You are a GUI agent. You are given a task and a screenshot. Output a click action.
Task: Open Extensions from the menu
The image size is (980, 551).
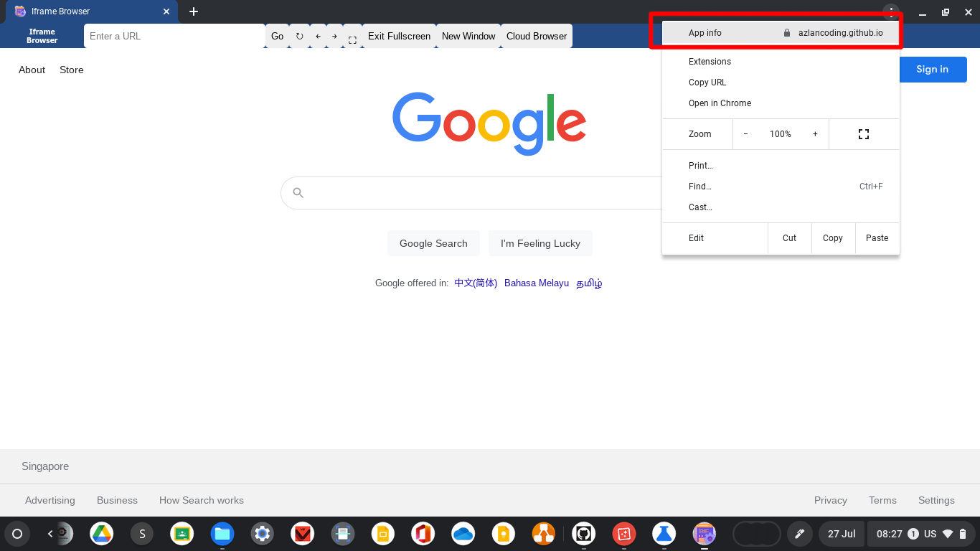click(x=781, y=62)
